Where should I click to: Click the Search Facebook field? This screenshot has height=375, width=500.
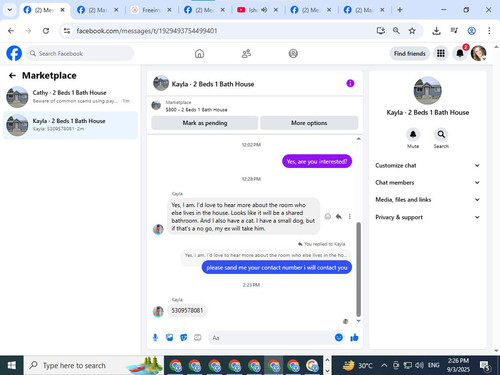point(80,53)
